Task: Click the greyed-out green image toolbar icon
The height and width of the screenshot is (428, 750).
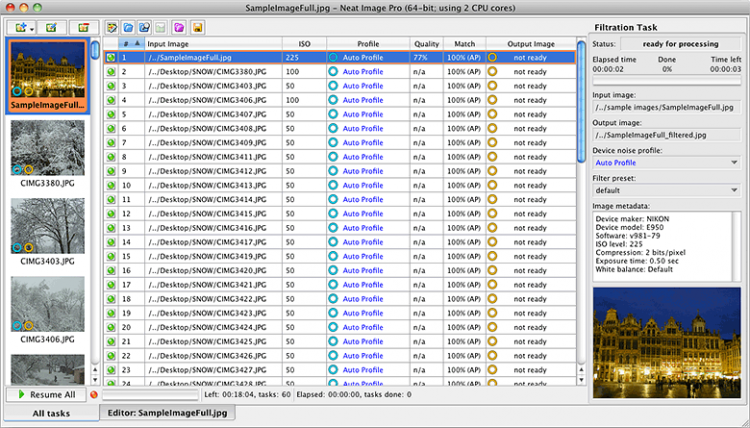Action: (160, 28)
